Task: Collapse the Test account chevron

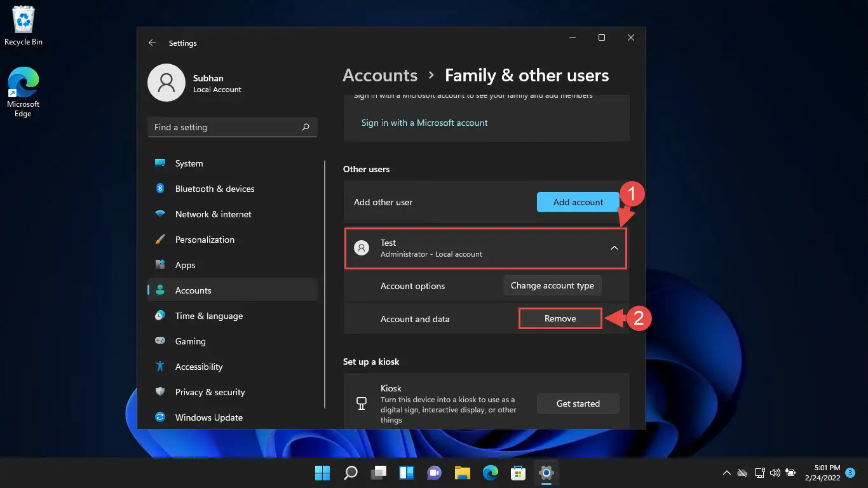Action: [614, 248]
